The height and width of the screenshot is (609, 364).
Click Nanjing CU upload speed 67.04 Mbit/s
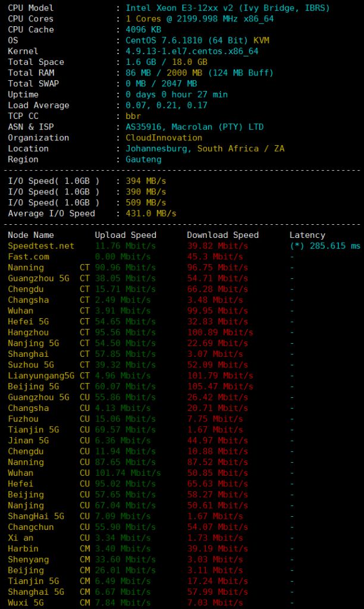click(x=125, y=506)
